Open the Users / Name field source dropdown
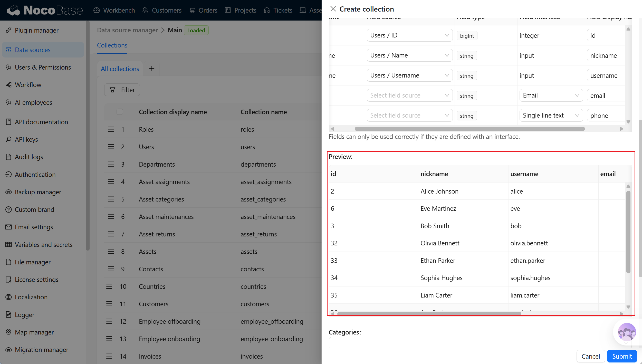The image size is (642, 364). pyautogui.click(x=409, y=55)
